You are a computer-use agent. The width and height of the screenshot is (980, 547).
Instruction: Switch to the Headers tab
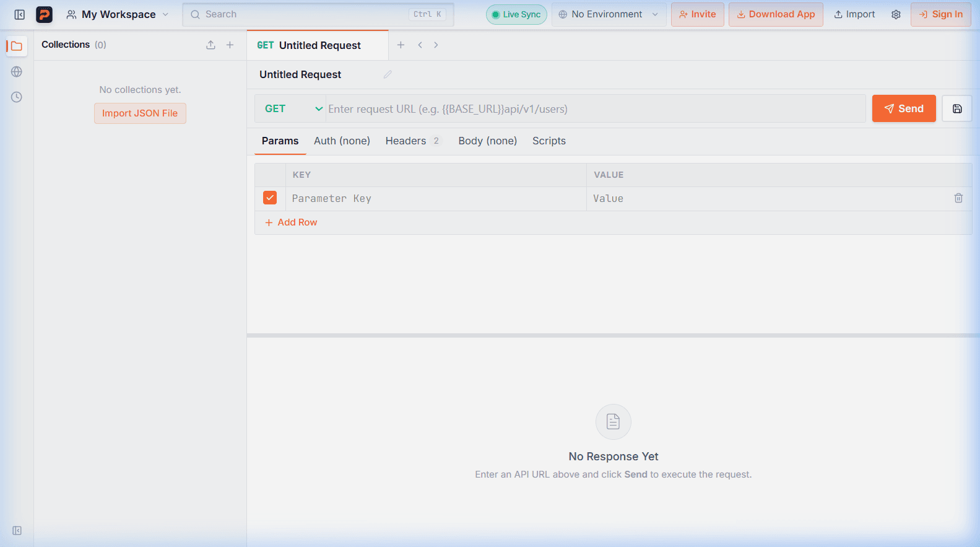[x=412, y=141]
